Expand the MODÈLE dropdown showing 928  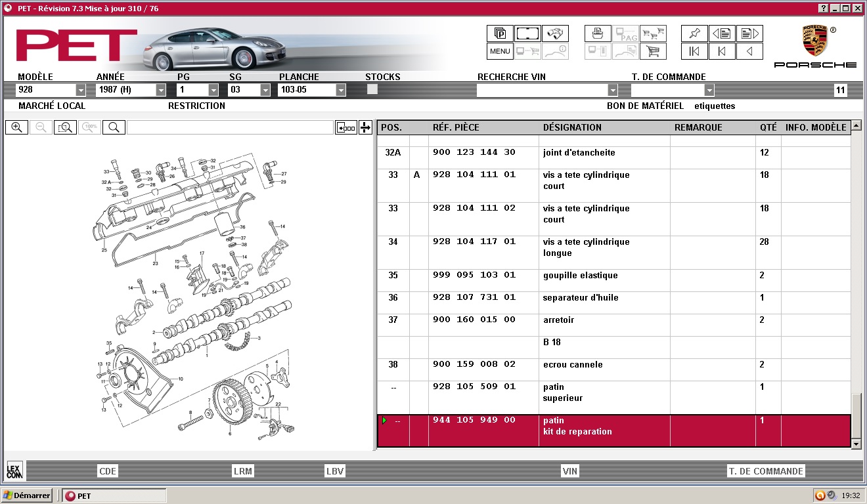coord(81,90)
